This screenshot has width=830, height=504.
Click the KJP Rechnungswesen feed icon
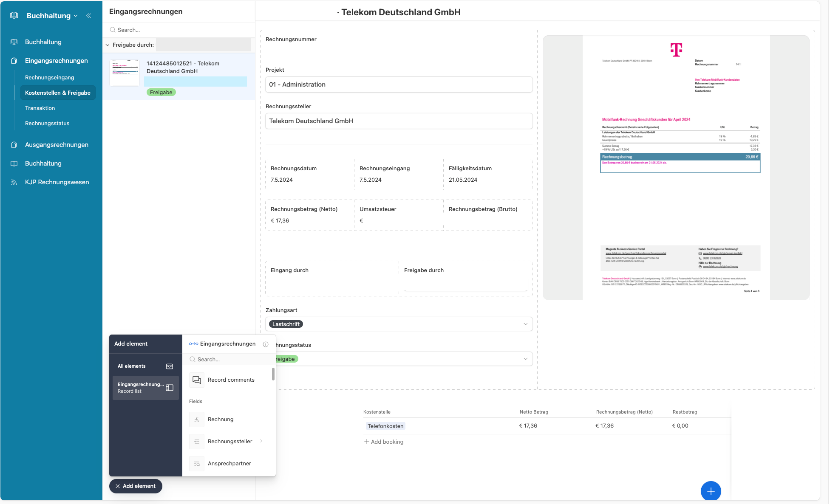(14, 182)
